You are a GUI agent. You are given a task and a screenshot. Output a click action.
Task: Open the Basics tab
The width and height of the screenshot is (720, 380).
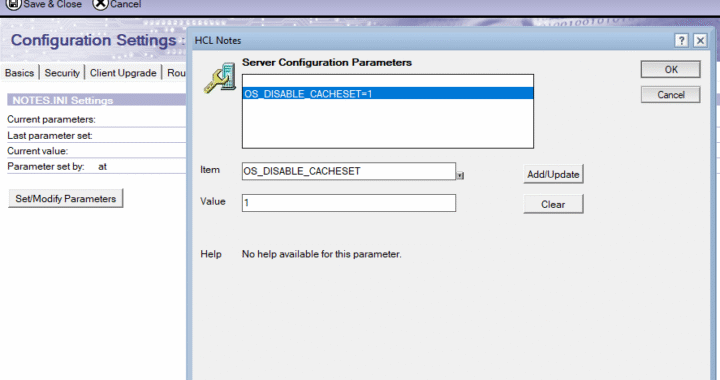click(19, 73)
